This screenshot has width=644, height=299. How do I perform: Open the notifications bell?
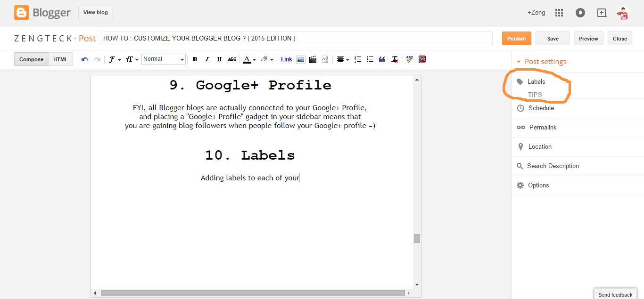[580, 13]
